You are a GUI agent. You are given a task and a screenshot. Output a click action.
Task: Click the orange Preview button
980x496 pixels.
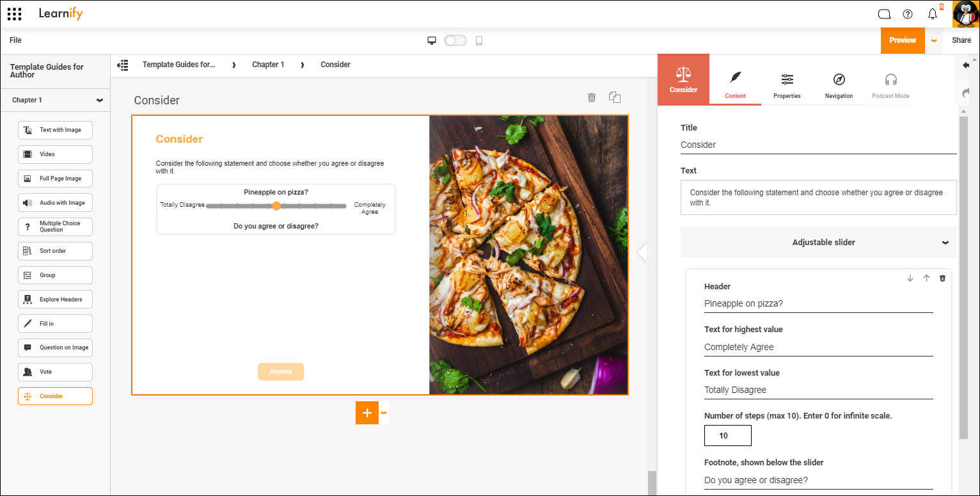click(903, 40)
